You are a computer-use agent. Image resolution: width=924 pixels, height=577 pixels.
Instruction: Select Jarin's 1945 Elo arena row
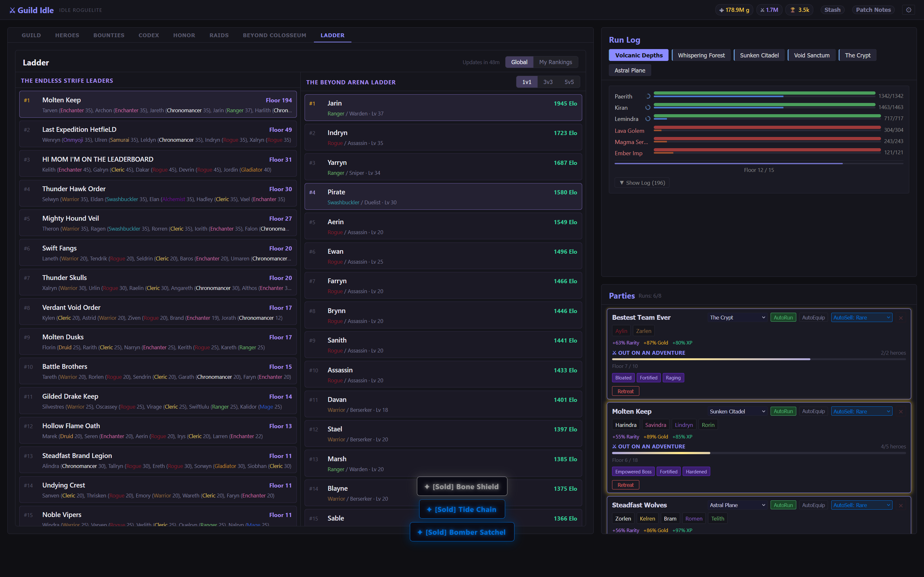point(443,108)
